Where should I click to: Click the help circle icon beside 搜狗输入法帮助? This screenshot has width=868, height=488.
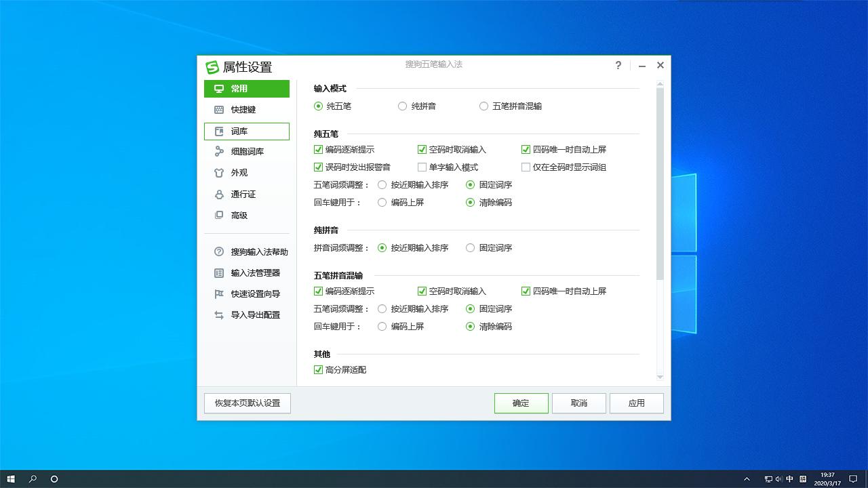click(219, 252)
